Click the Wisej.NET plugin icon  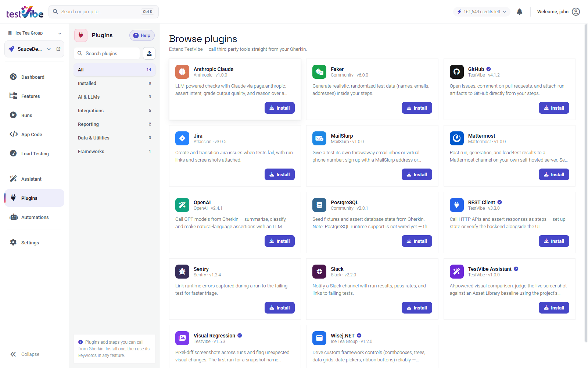319,338
